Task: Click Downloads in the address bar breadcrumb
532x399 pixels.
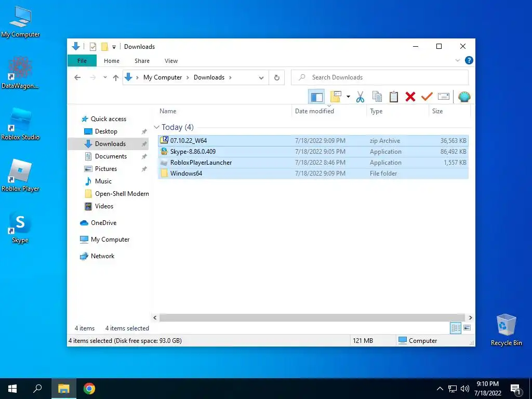Action: 209,77
